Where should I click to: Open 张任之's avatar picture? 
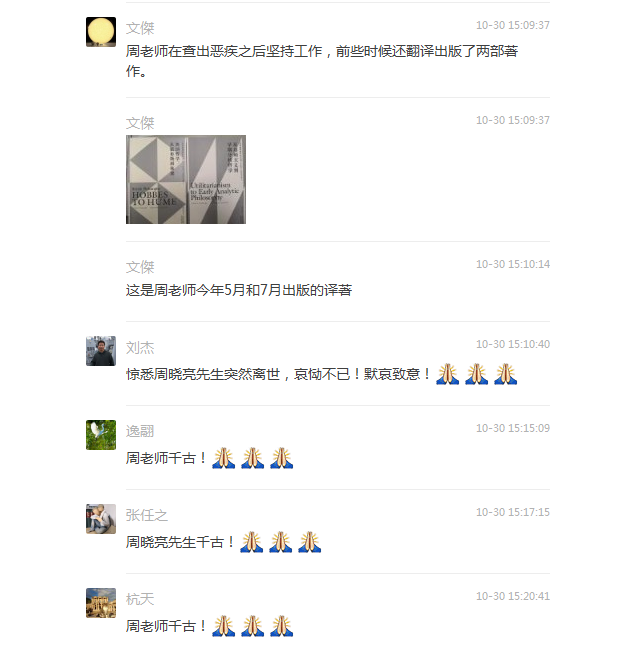(101, 519)
